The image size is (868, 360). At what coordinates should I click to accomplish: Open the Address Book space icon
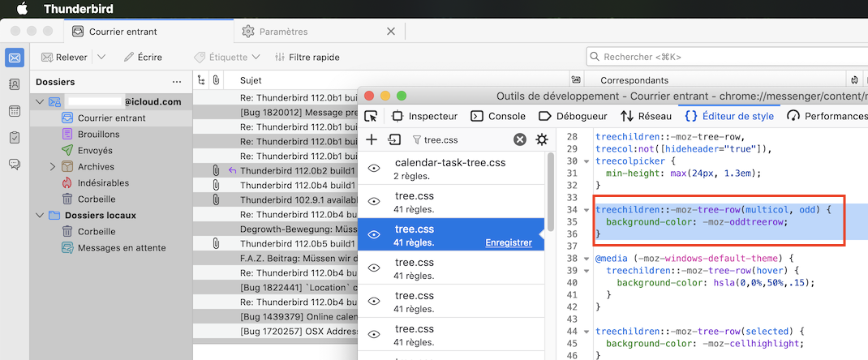click(x=15, y=84)
